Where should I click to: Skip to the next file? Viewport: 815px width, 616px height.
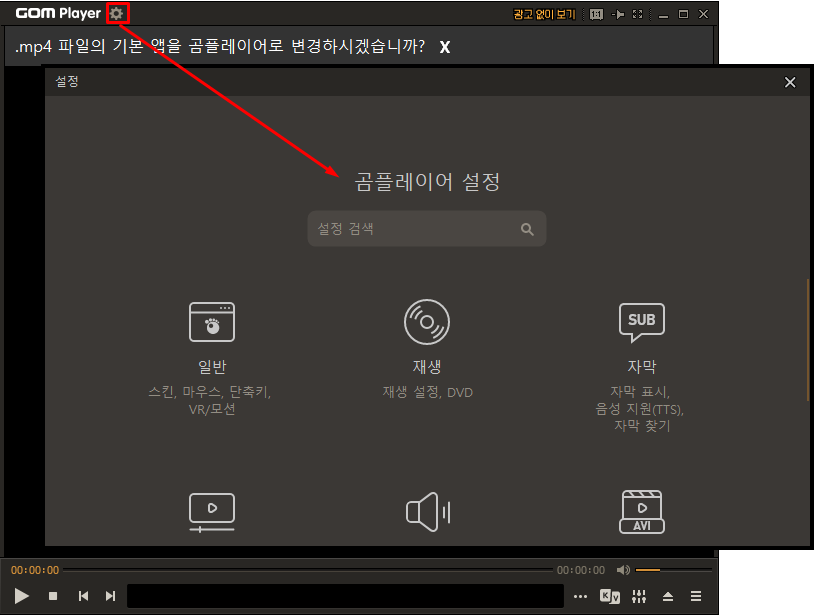coord(110,596)
